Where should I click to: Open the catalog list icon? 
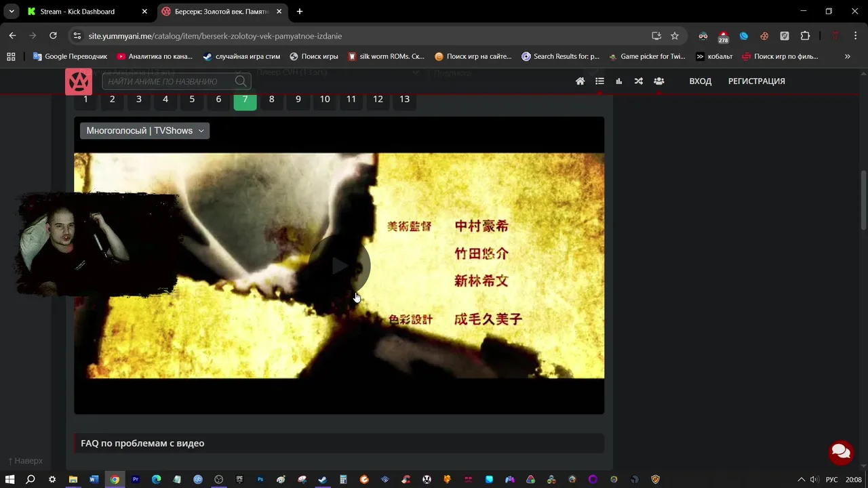click(599, 81)
